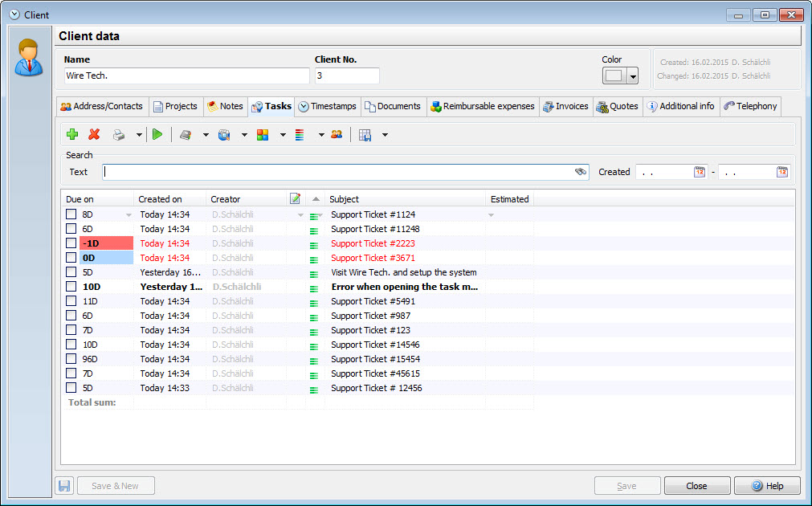
Task: Expand the grid layout dropdown arrow
Action: (x=385, y=135)
